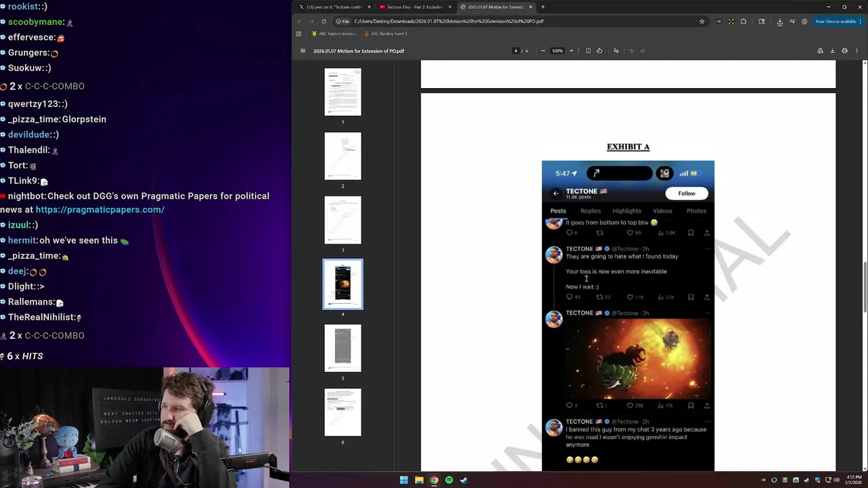Select page 1 thumbnail
868x488 pixels.
coord(342,91)
